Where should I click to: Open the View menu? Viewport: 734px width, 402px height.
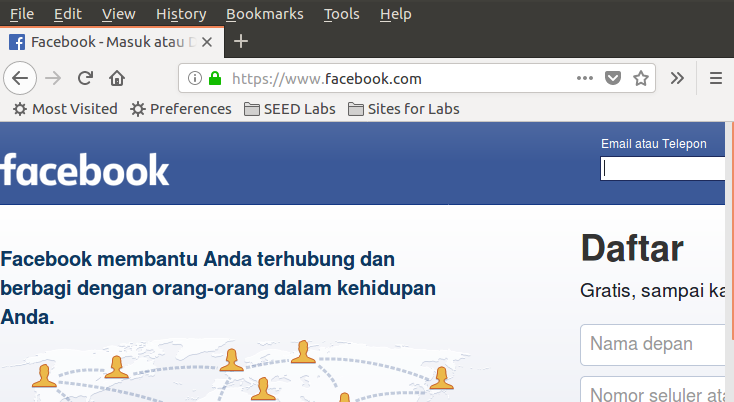coord(118,14)
